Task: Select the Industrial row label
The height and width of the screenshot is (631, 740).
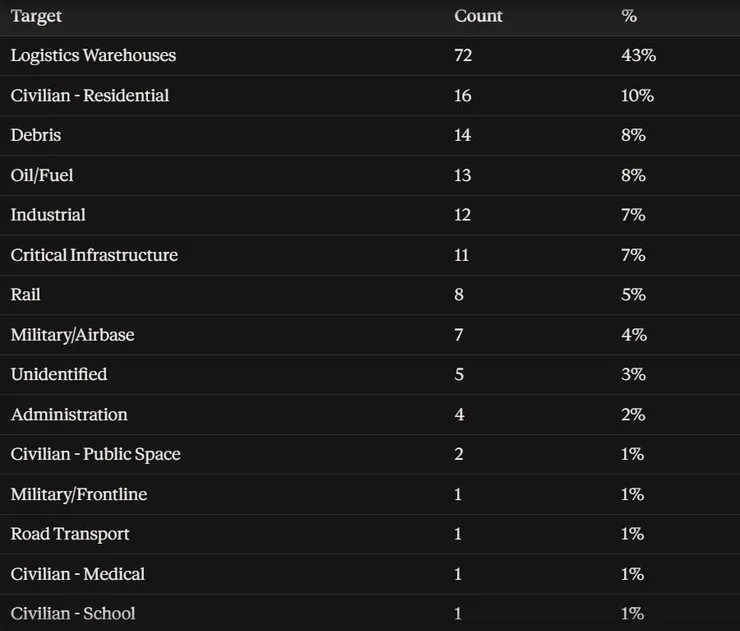Action: 48,215
